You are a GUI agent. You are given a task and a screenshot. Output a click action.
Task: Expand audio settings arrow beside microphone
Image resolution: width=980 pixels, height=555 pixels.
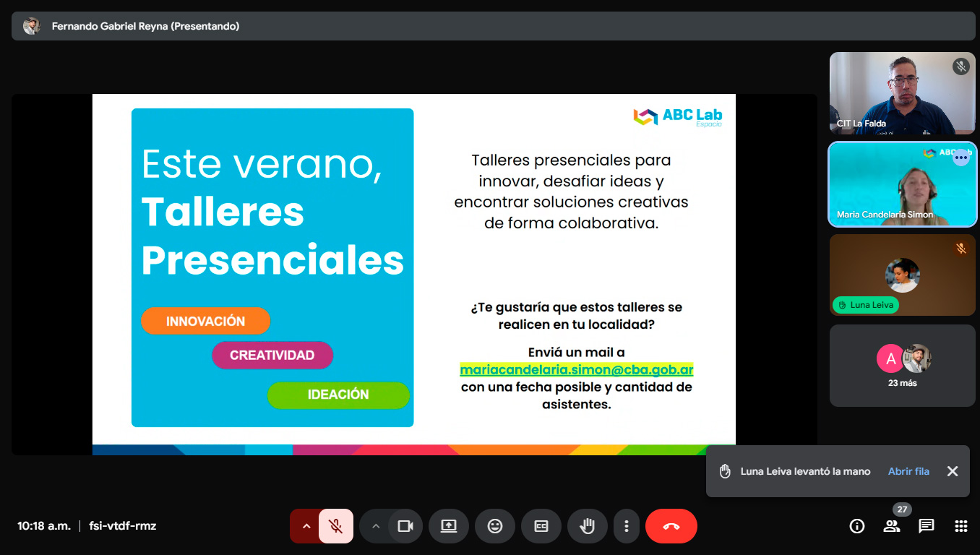[306, 526]
